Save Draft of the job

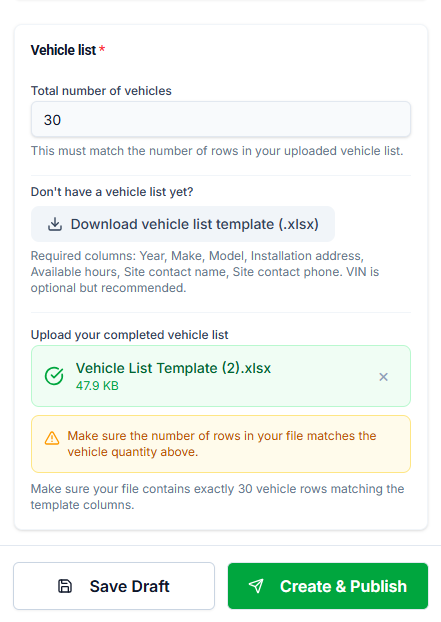[114, 586]
